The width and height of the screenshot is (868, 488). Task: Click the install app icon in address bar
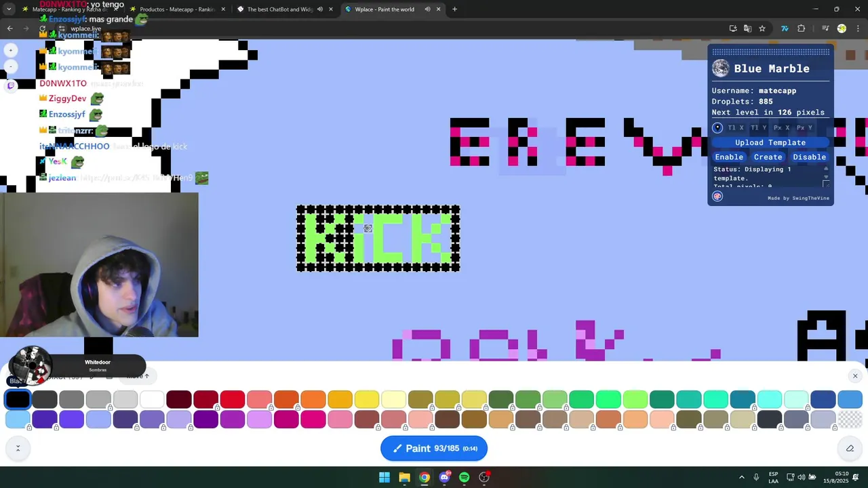point(733,28)
